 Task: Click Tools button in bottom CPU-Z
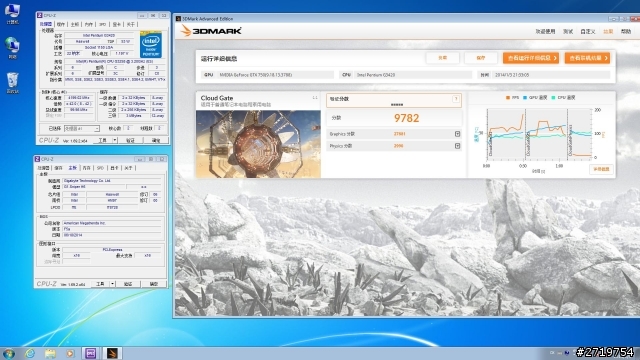click(100, 284)
